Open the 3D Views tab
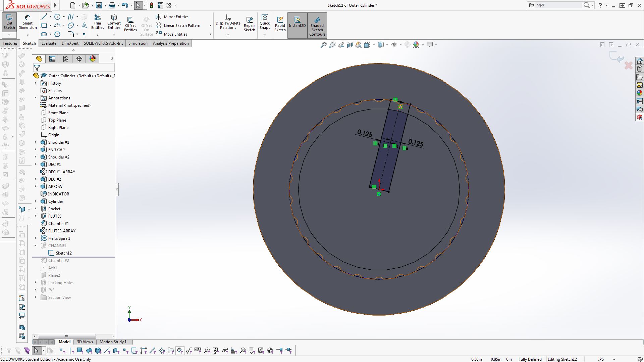644x362 pixels. click(85, 342)
